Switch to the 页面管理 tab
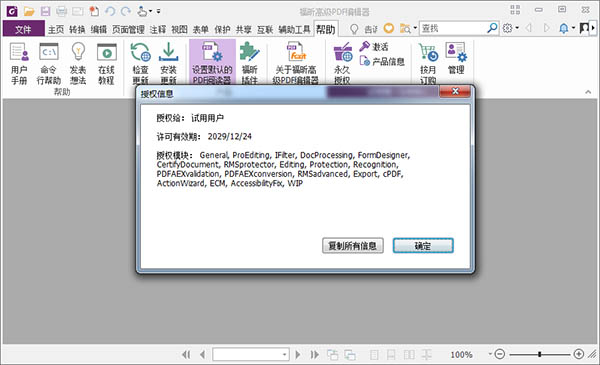This screenshot has width=600, height=365. point(128,29)
